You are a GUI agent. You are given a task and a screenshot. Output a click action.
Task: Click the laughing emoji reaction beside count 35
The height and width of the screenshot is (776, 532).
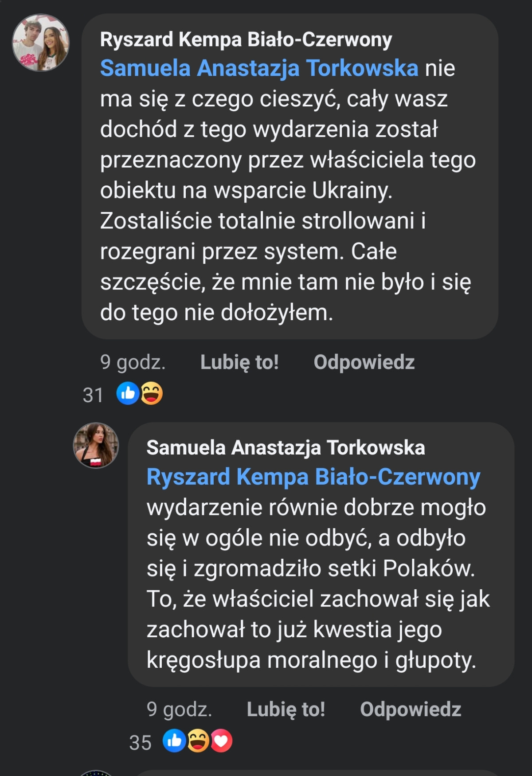click(x=198, y=741)
